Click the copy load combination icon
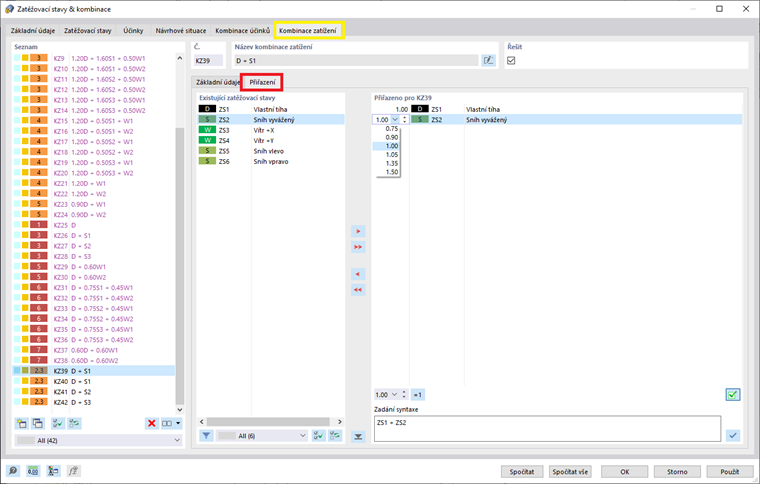Image resolution: width=760 pixels, height=484 pixels. 38,423
